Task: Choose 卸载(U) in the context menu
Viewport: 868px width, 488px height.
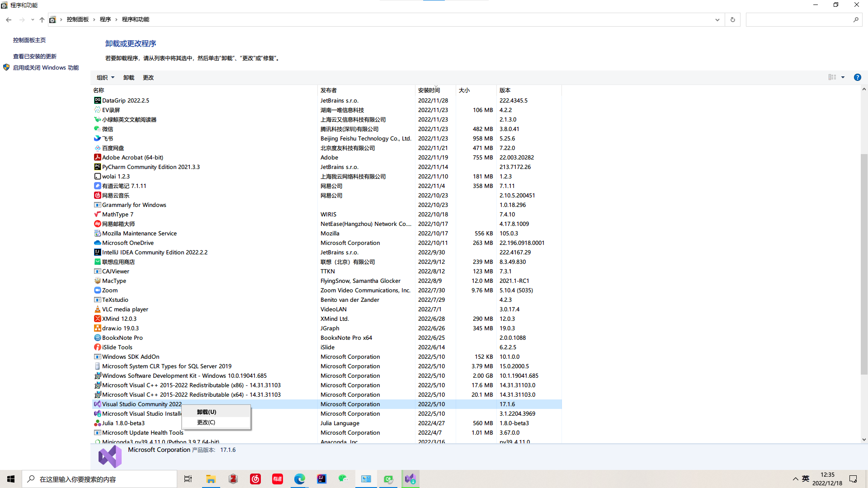Action: point(207,412)
